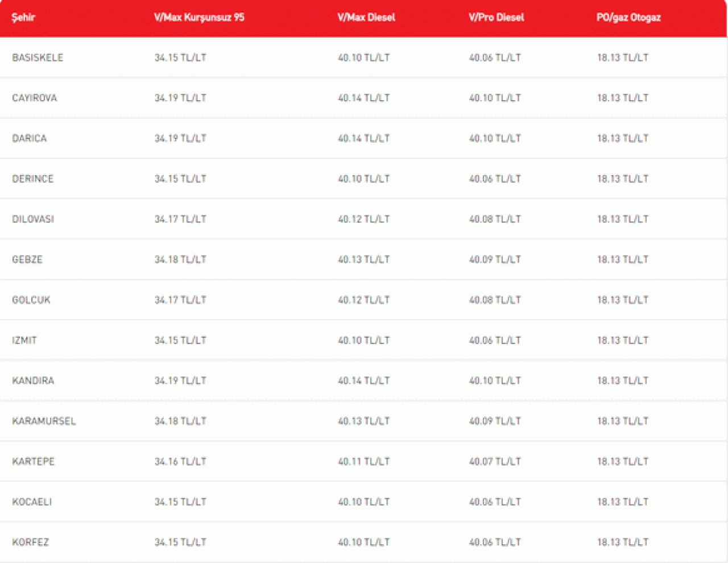
Task: Select the GOLCUK city name
Action: [31, 300]
